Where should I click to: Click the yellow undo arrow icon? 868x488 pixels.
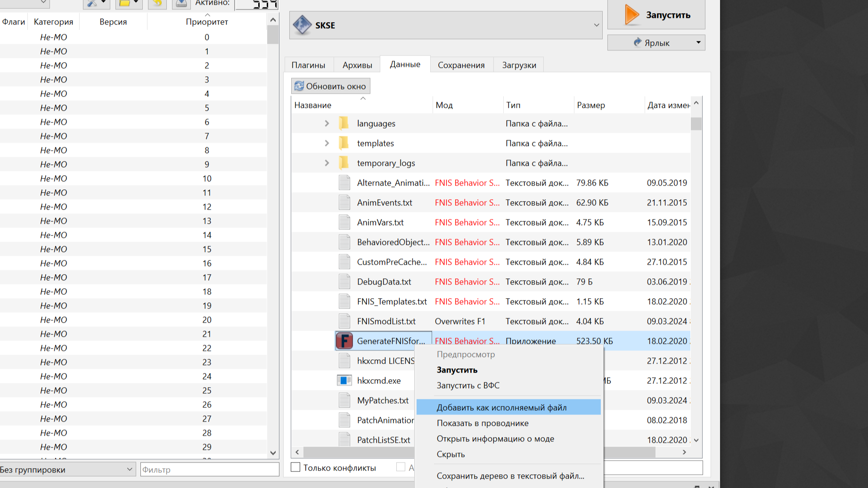(x=157, y=3)
